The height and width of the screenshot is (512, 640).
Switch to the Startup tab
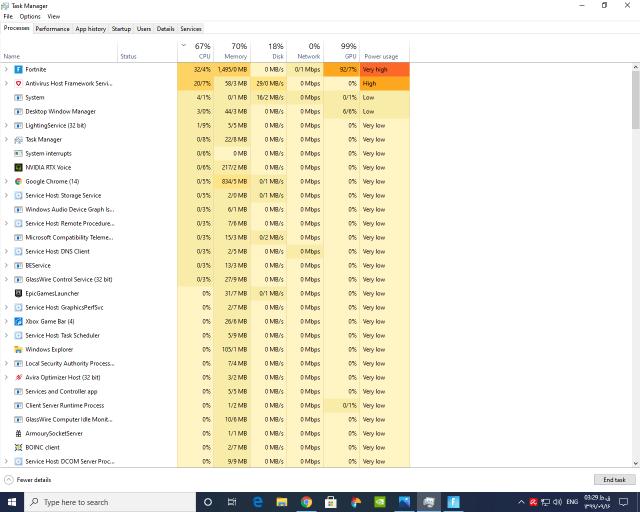(121, 29)
